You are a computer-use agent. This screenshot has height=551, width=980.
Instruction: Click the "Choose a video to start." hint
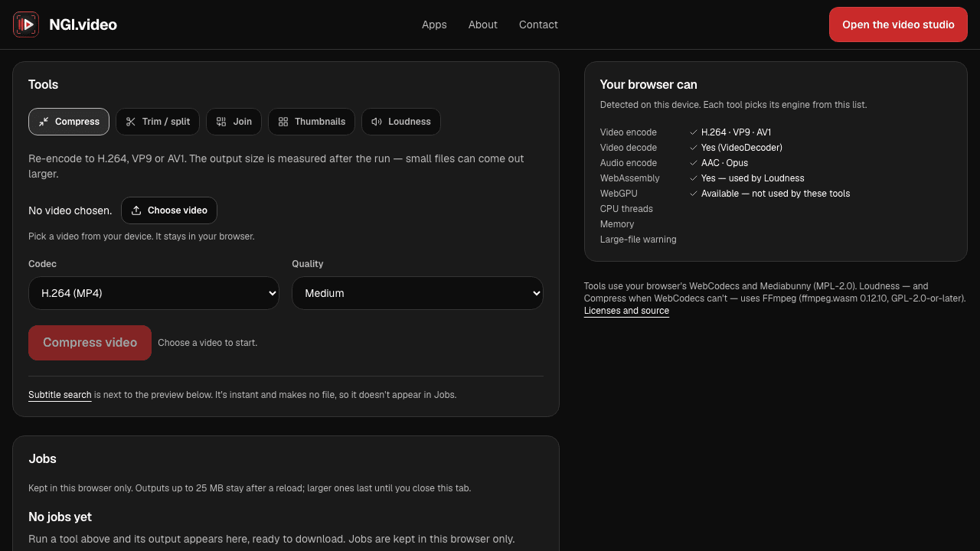(x=207, y=343)
